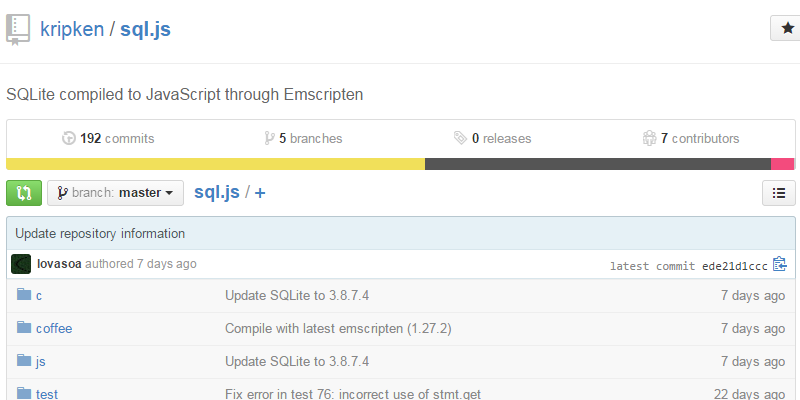Click the plus to create new file
Screen dimensions: 800x400
[260, 193]
